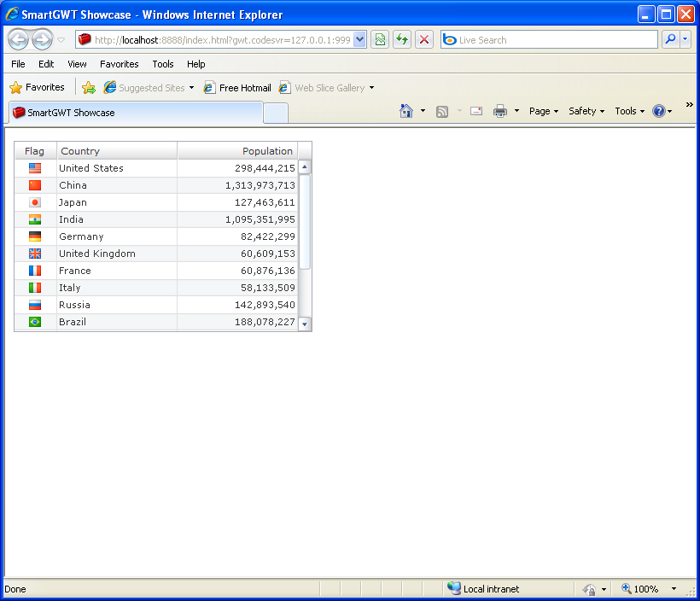Click the 100% zoom level button
The image size is (700, 601).
pyautogui.click(x=639, y=589)
